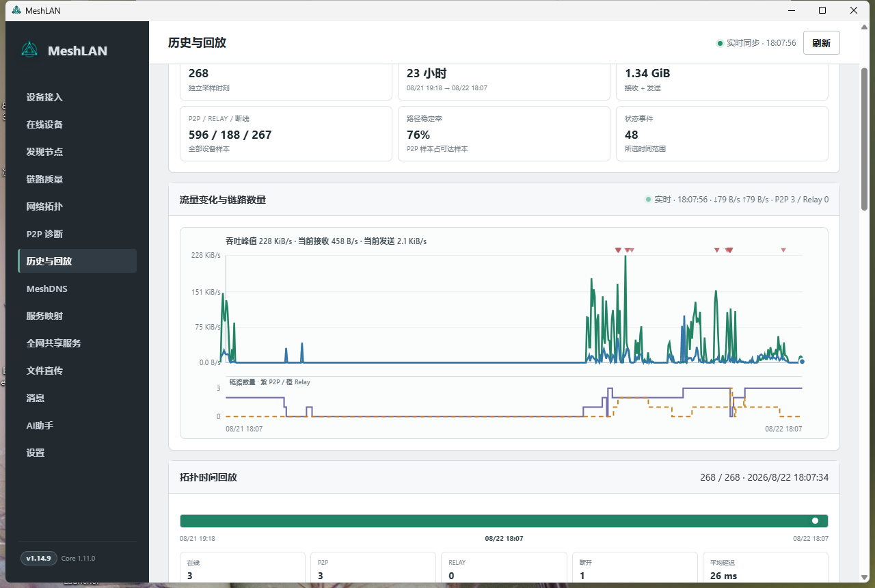Open MeshDNS settings page

click(x=77, y=289)
